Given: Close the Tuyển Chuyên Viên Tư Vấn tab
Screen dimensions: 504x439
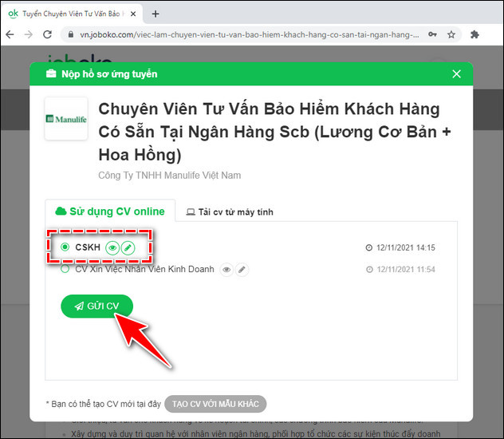Looking at the screenshot, I should click(133, 14).
